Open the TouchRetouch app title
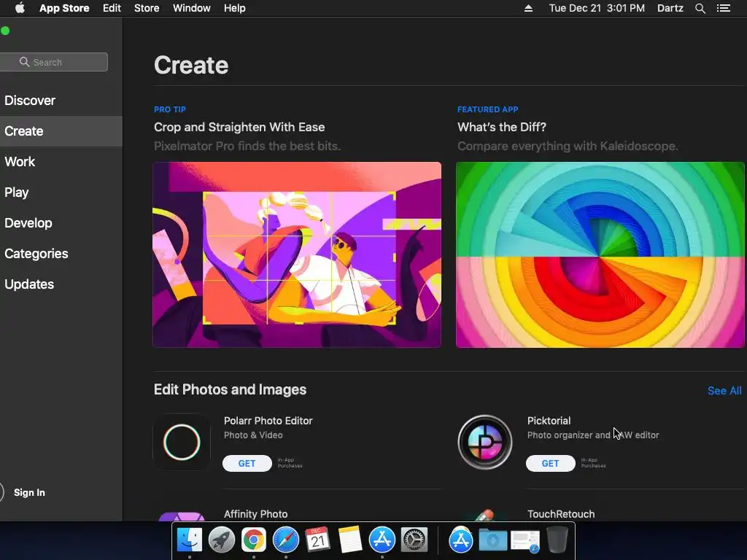747x560 pixels. point(561,514)
